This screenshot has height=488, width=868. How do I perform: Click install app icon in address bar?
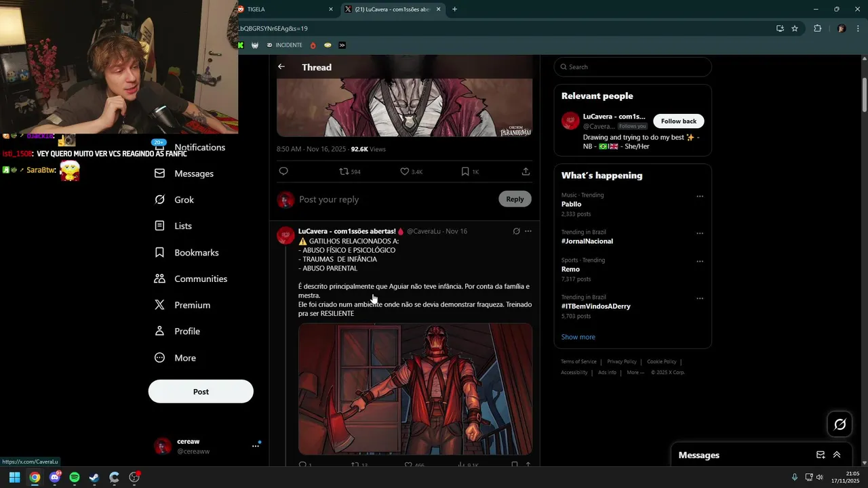tap(780, 28)
